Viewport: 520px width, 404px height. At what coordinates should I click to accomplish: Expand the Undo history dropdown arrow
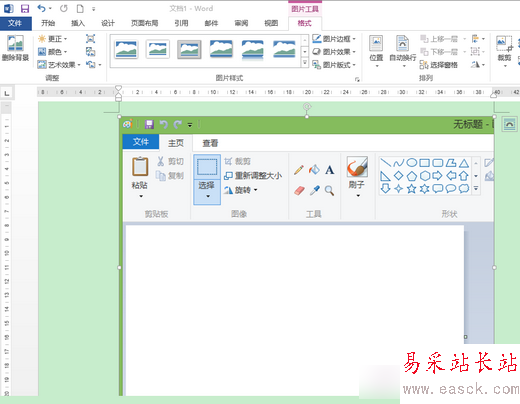pyautogui.click(x=50, y=8)
